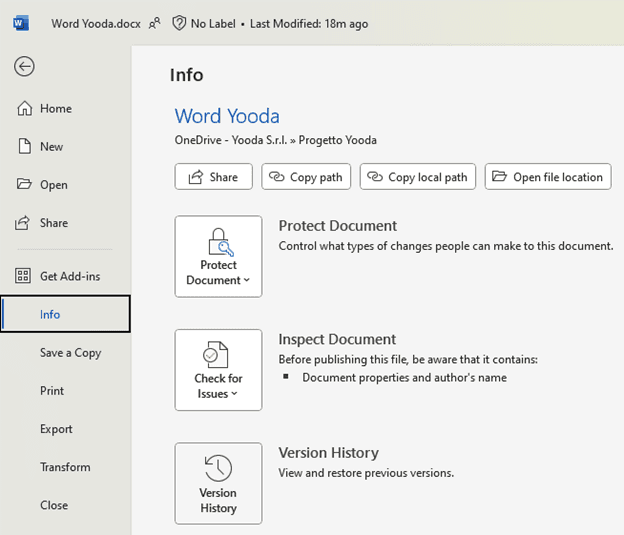The image size is (624, 535).
Task: Open the Export options
Action: click(56, 429)
